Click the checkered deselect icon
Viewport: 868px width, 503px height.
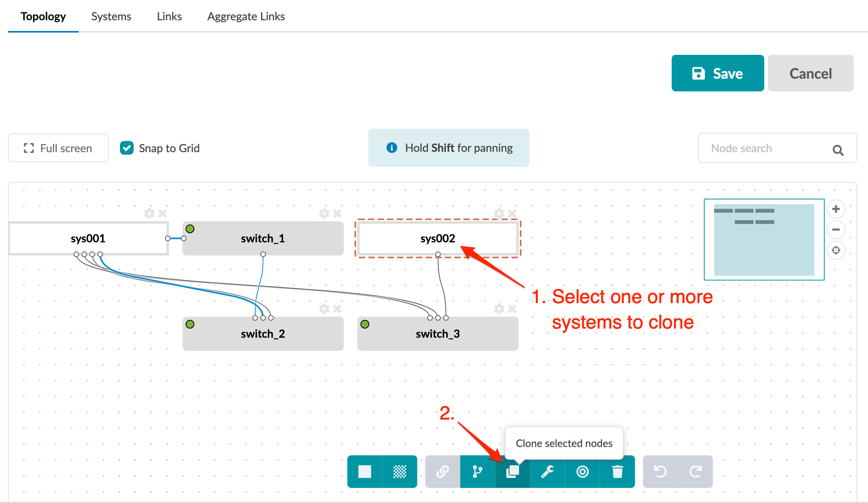click(399, 472)
